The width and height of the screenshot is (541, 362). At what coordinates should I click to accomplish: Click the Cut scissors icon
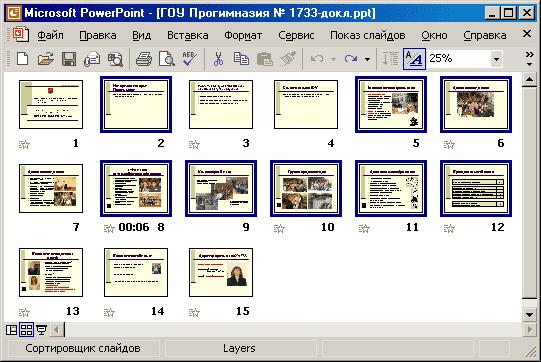coord(218,59)
